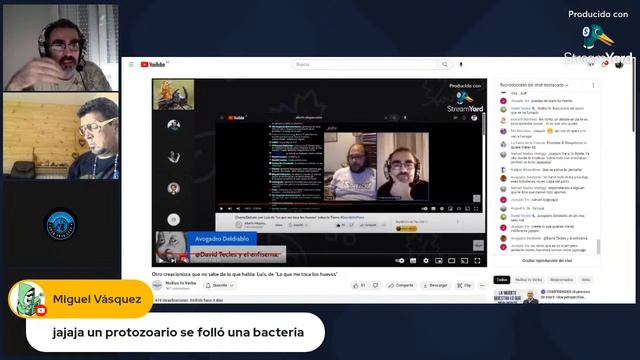Open the La Muerte recommended video thumbnail

(516, 296)
